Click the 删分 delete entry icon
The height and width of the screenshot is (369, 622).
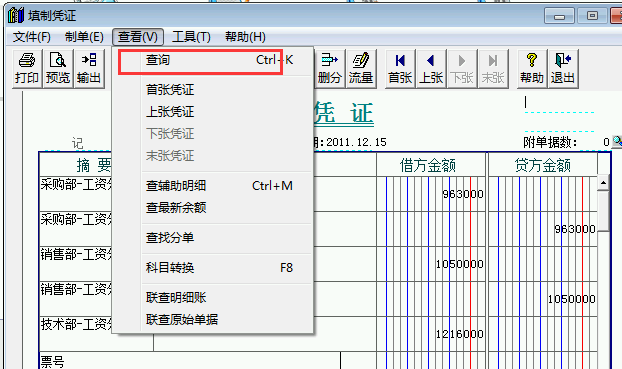click(x=329, y=68)
